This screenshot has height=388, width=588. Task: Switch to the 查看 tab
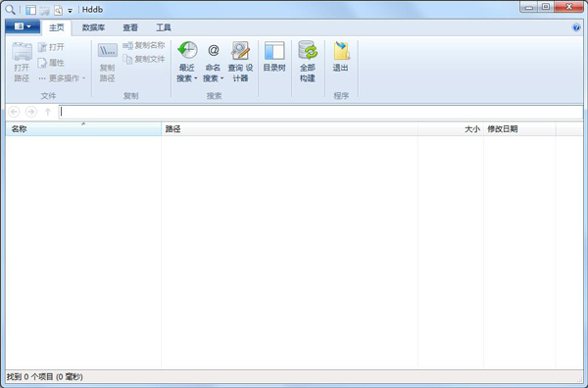[x=130, y=27]
